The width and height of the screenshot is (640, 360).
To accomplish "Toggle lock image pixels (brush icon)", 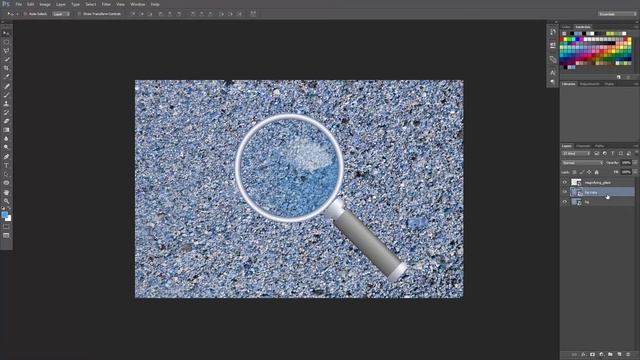I will click(x=582, y=172).
